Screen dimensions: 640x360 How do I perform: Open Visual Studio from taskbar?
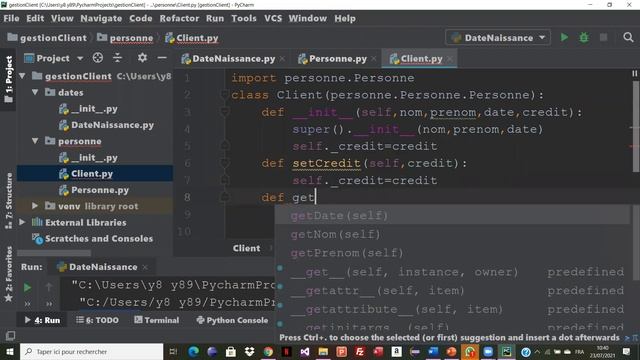pyautogui.click(x=305, y=351)
